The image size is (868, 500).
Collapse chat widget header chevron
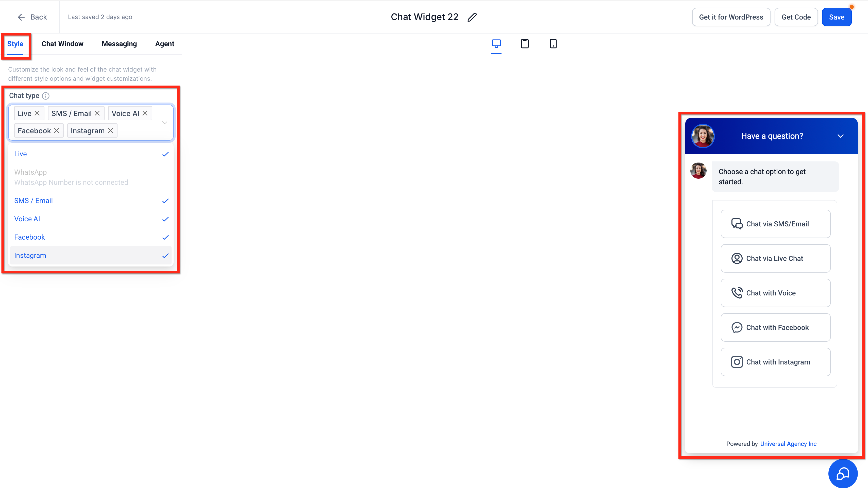(840, 136)
